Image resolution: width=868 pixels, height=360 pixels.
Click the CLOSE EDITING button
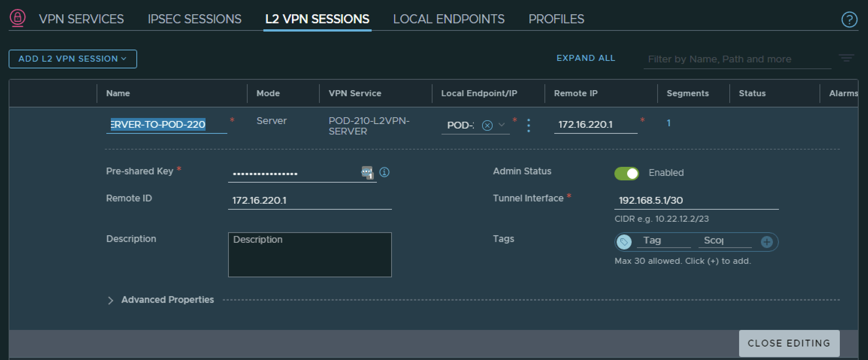pos(789,343)
